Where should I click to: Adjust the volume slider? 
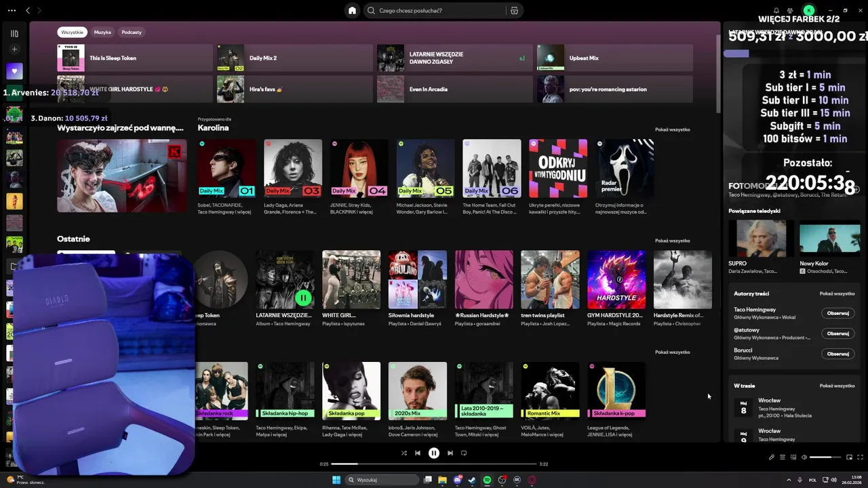pyautogui.click(x=825, y=457)
